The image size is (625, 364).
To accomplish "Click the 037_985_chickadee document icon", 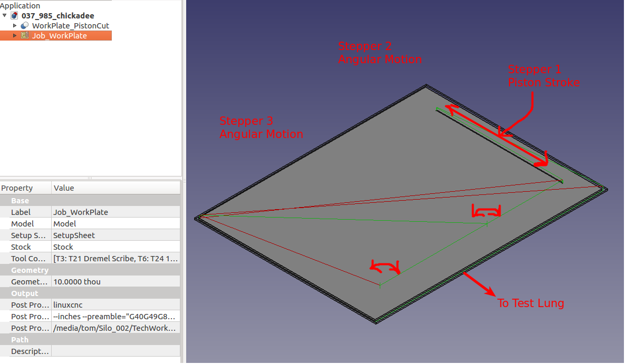I will (14, 16).
